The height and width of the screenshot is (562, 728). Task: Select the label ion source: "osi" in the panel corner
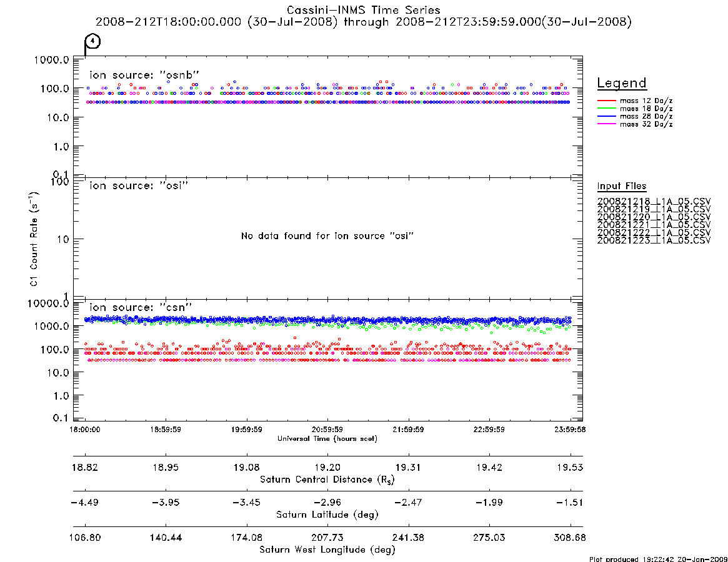coord(139,185)
